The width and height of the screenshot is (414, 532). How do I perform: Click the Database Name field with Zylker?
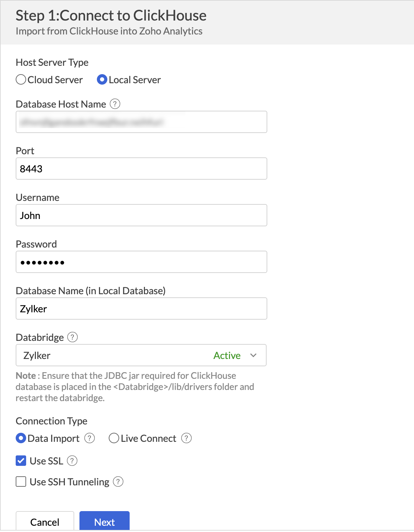pyautogui.click(x=141, y=308)
